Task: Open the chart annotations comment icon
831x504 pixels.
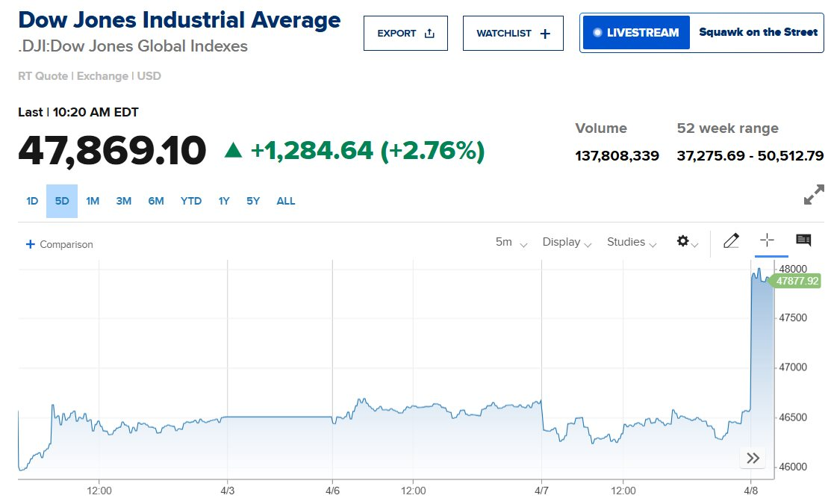Action: 803,240
